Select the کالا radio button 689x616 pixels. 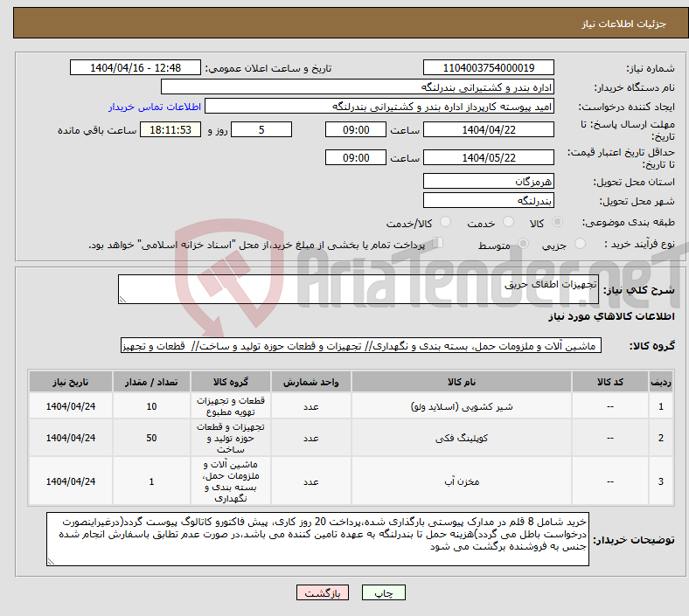[x=557, y=222]
